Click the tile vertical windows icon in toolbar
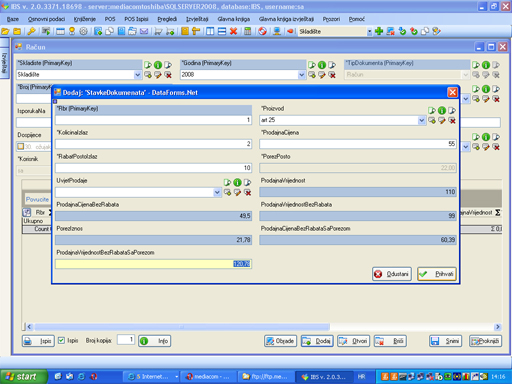Screen dimensions: 512x384 point(210,31)
